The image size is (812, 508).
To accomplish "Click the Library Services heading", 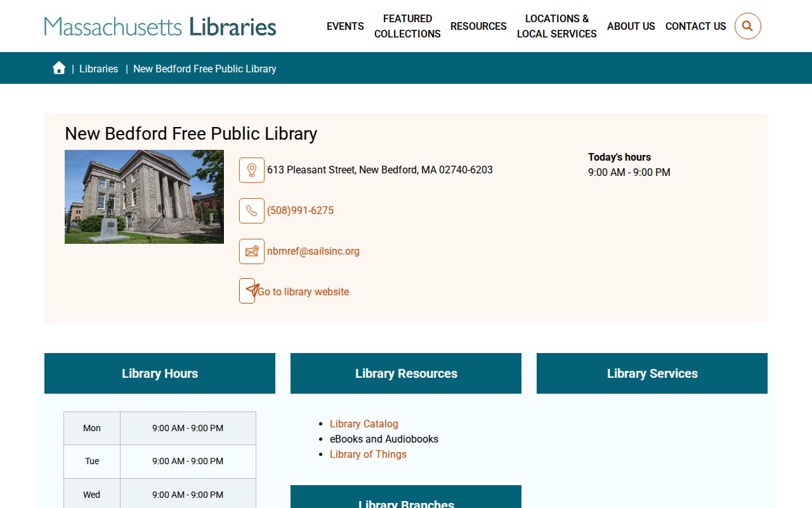I will [x=652, y=373].
